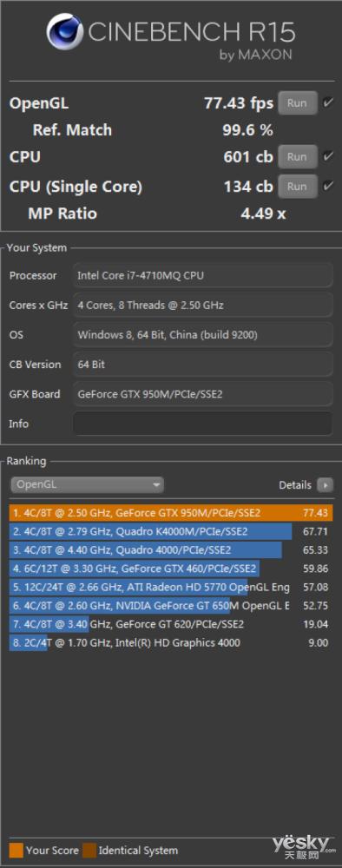Toggle the CPU Single Core checkbox
Image resolution: width=342 pixels, height=868 pixels.
coord(328,186)
